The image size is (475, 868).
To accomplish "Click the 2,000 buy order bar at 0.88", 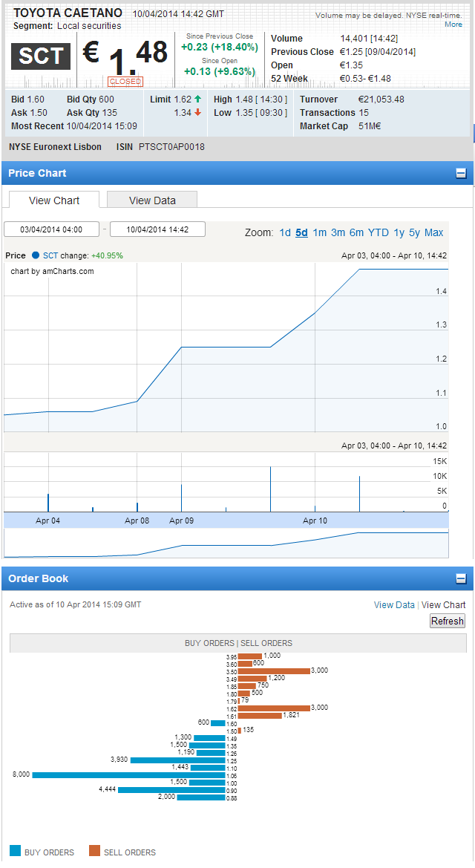I will [x=201, y=797].
